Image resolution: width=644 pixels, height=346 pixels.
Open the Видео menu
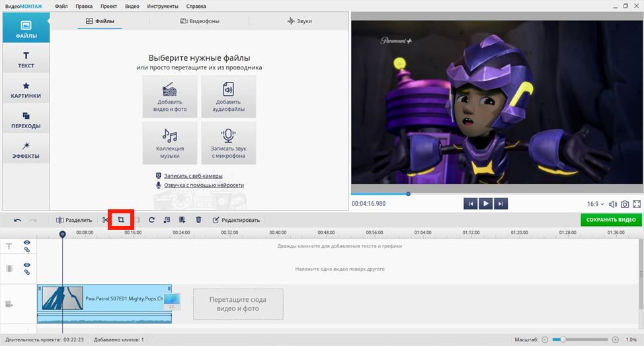click(x=132, y=6)
